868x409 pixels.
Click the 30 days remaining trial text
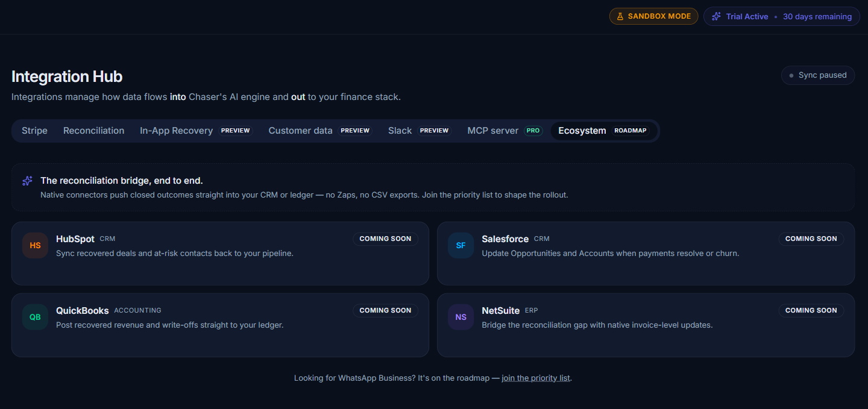click(x=817, y=17)
